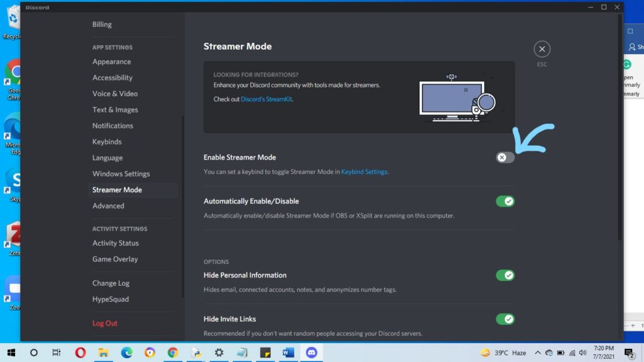Select Zotero desktop shortcut

pos(14,239)
